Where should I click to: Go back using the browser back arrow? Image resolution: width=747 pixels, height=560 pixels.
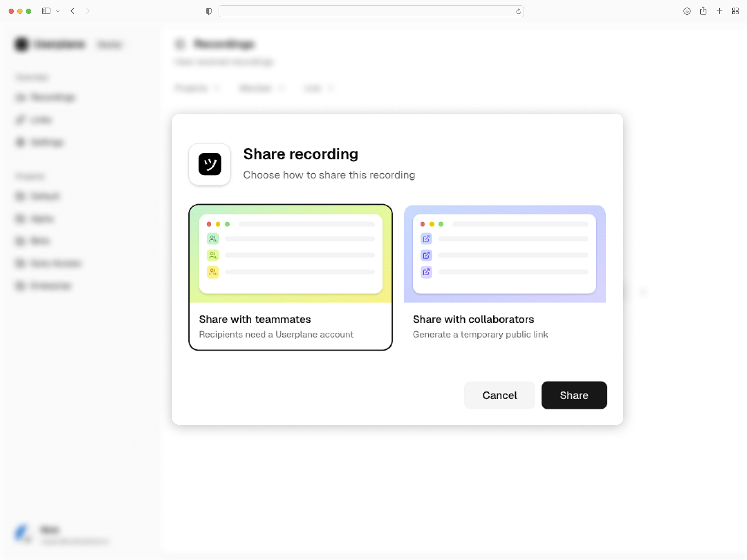point(73,11)
